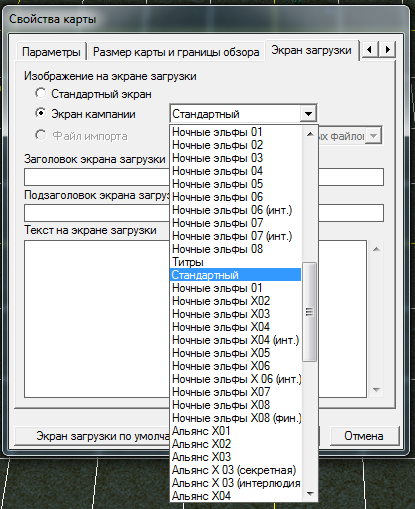Choose 'Ночные эльфы 02' from list

pos(236,145)
